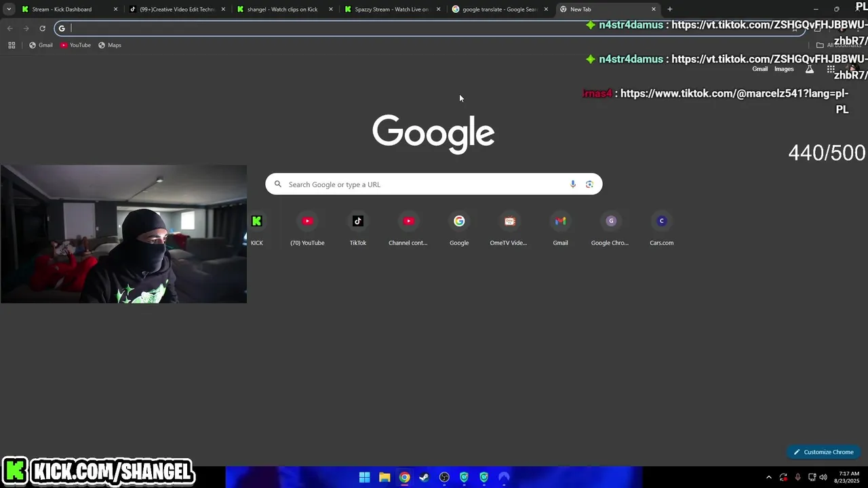The image size is (868, 488).
Task: Show hidden system tray icons
Action: pos(769,477)
